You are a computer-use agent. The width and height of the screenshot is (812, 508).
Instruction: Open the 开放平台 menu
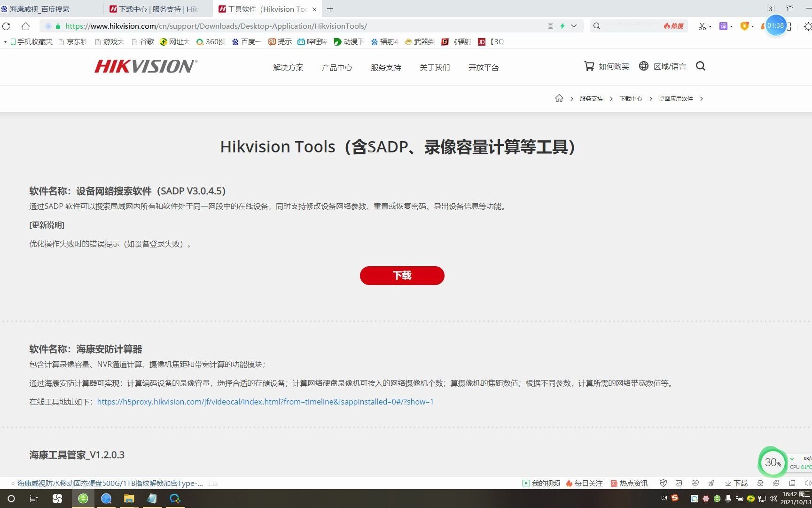[484, 67]
